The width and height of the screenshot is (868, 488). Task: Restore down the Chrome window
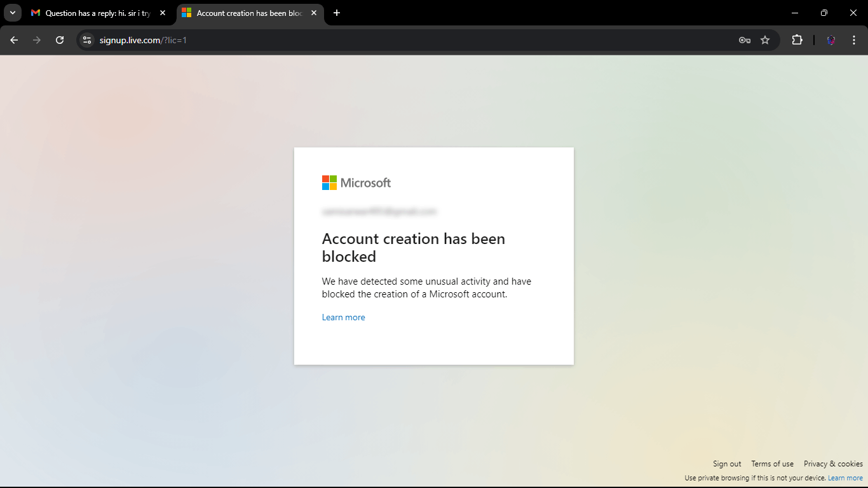pyautogui.click(x=824, y=13)
